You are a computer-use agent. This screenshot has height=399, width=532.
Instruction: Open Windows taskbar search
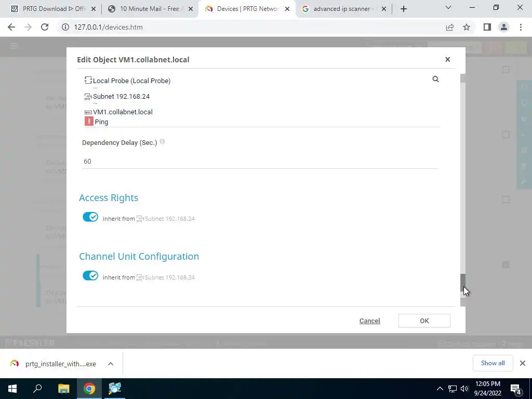pyautogui.click(x=37, y=389)
